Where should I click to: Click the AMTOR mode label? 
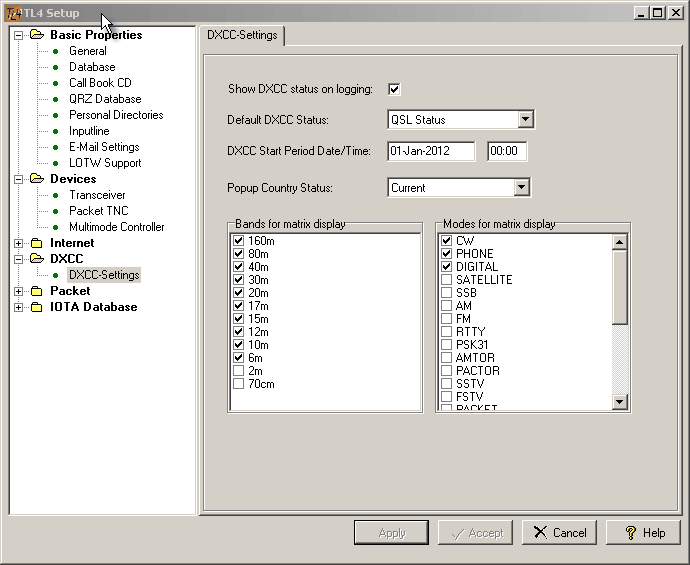pos(475,357)
